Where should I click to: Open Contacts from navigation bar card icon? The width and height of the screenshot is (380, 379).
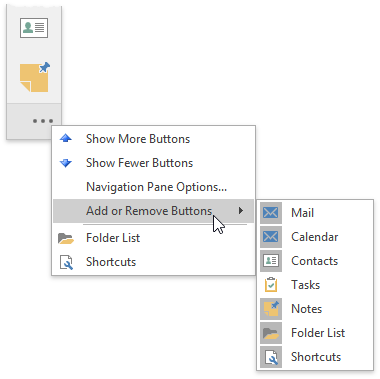pos(34,28)
